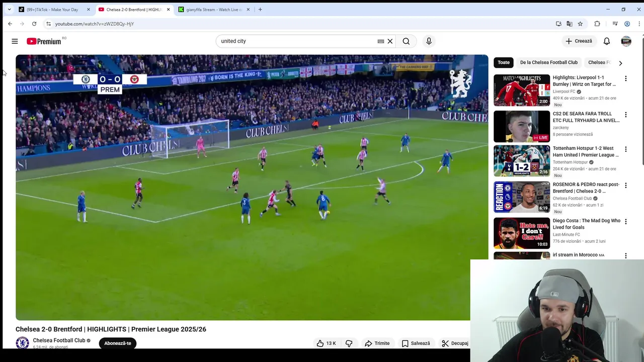Image resolution: width=644 pixels, height=362 pixels.
Task: Open Diego Costa Mad Dog thumbnail
Action: (522, 233)
